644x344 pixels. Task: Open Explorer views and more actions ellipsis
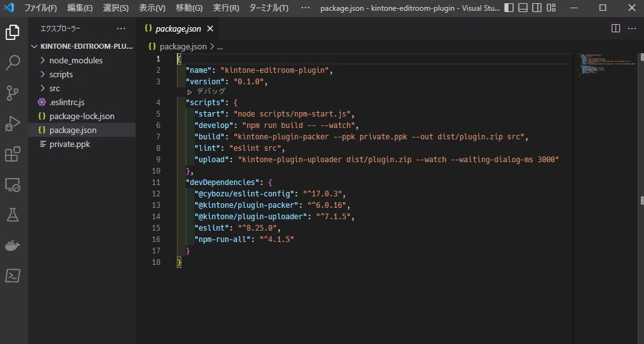click(x=120, y=29)
